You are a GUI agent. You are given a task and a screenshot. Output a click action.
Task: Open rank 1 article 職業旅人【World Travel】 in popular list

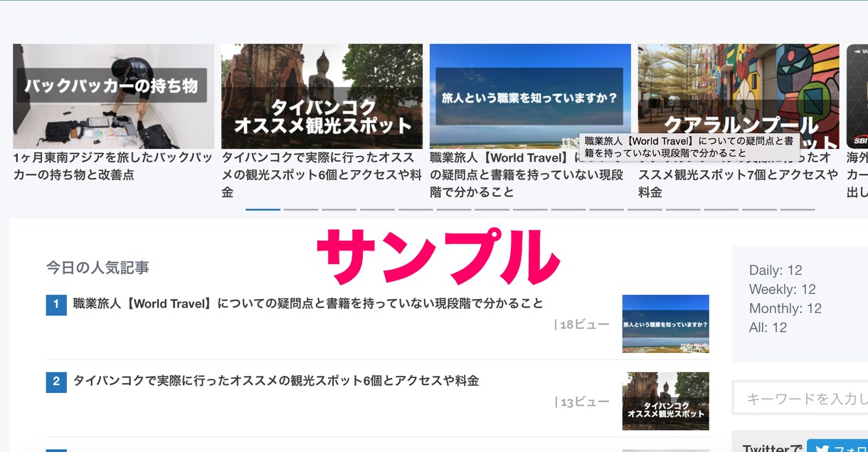tap(308, 303)
